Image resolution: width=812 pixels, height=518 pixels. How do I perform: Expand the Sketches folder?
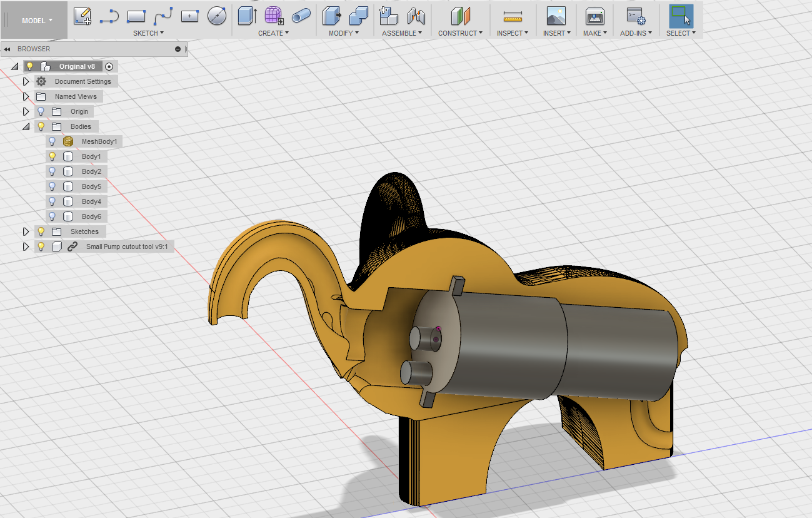(26, 231)
